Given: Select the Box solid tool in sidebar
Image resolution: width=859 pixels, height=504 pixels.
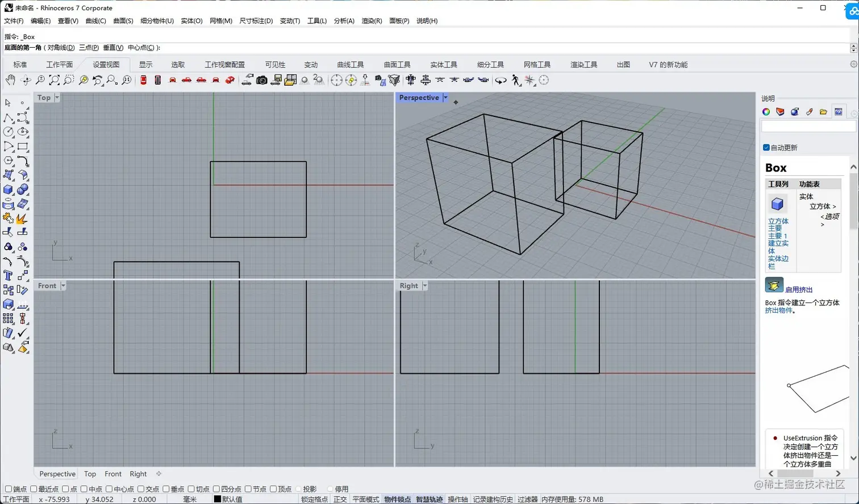Looking at the screenshot, I should click(8, 190).
